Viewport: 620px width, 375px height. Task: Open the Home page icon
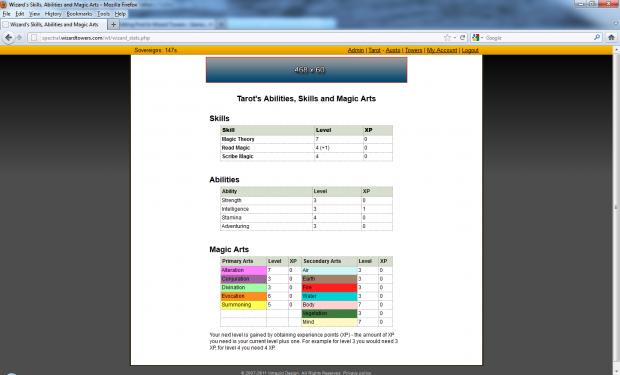611,38
